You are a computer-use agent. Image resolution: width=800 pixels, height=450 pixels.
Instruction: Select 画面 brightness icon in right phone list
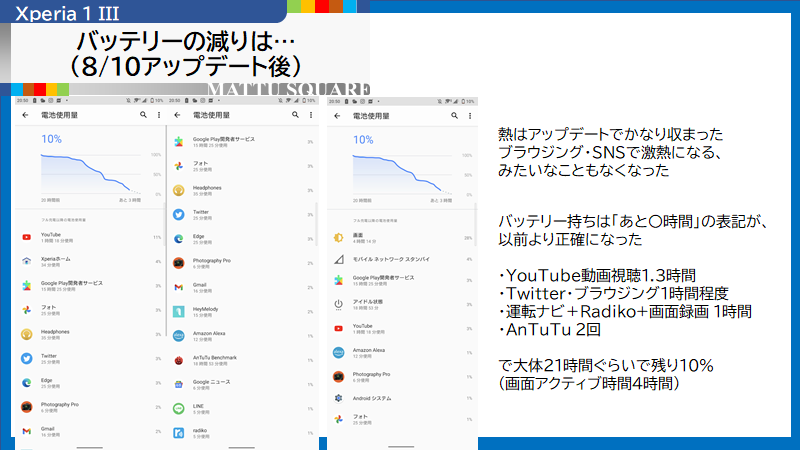coord(338,238)
